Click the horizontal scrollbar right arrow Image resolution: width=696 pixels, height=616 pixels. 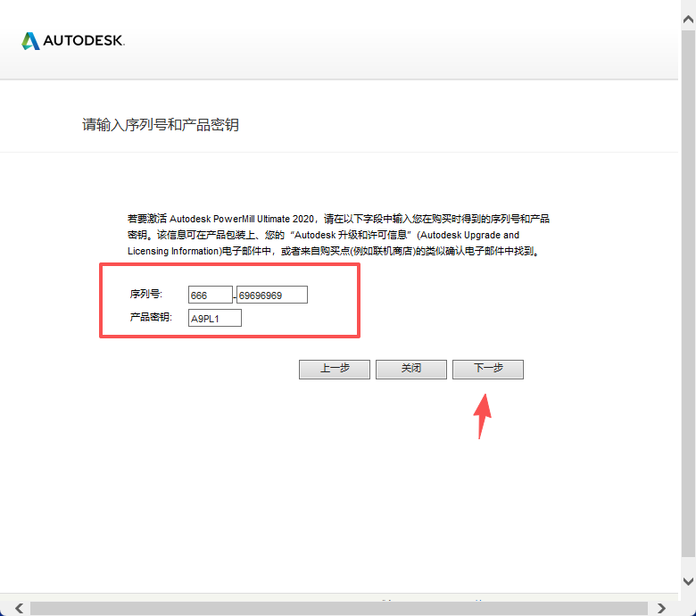pos(661,608)
